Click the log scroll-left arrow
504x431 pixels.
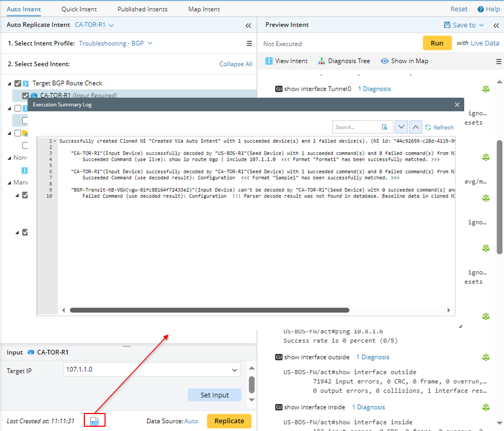pos(63,310)
